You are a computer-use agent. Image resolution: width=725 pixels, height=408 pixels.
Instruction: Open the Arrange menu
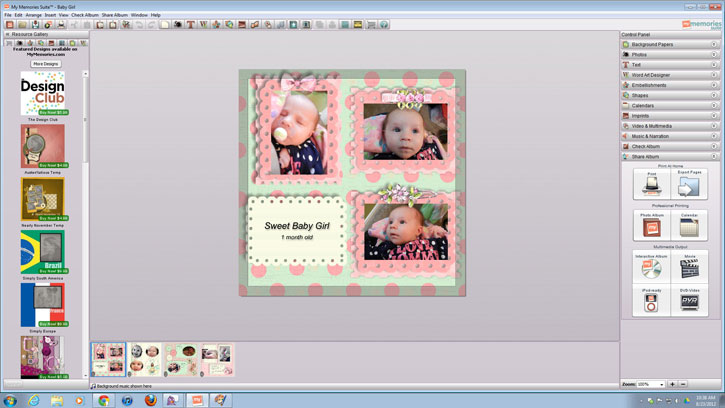[33, 15]
